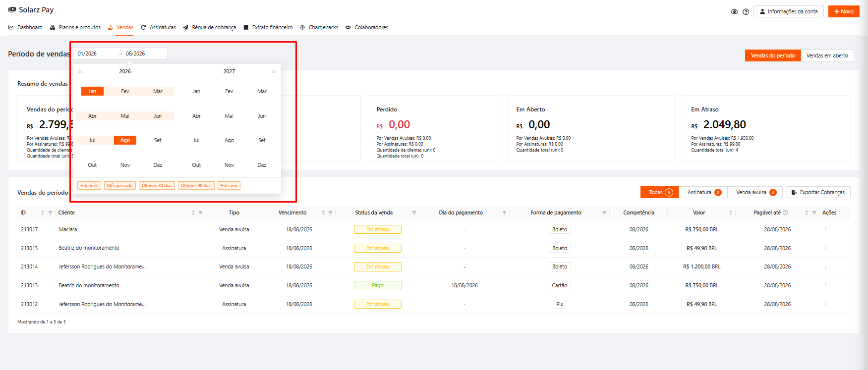Open actions menu for sale 213012
The height and width of the screenshot is (370, 868).
(x=826, y=304)
